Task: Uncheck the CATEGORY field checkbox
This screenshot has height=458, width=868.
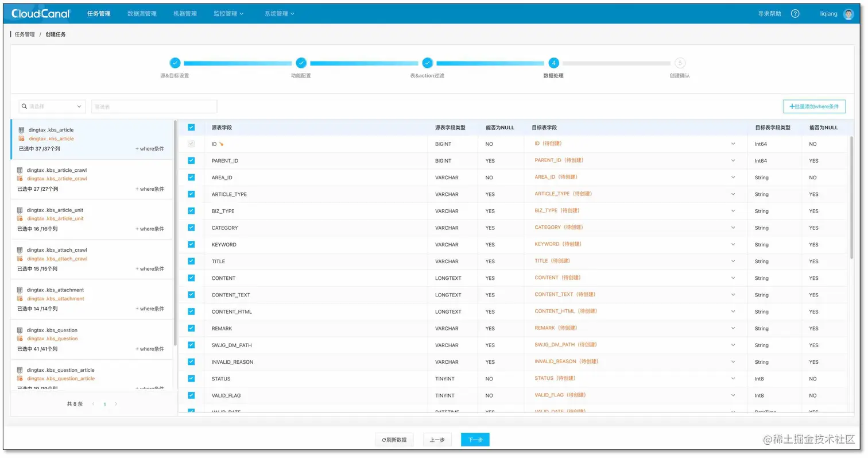Action: [191, 228]
